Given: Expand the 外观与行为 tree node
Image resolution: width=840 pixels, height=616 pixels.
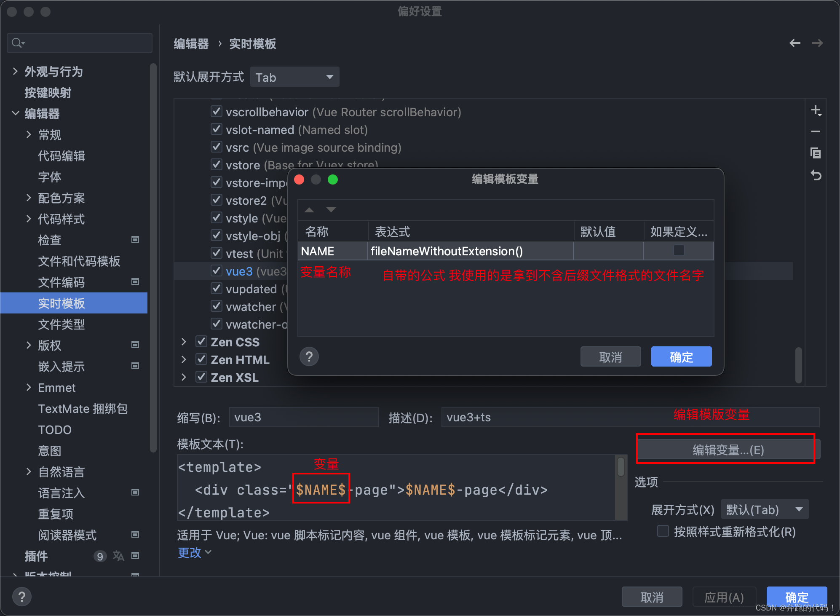Looking at the screenshot, I should (16, 71).
